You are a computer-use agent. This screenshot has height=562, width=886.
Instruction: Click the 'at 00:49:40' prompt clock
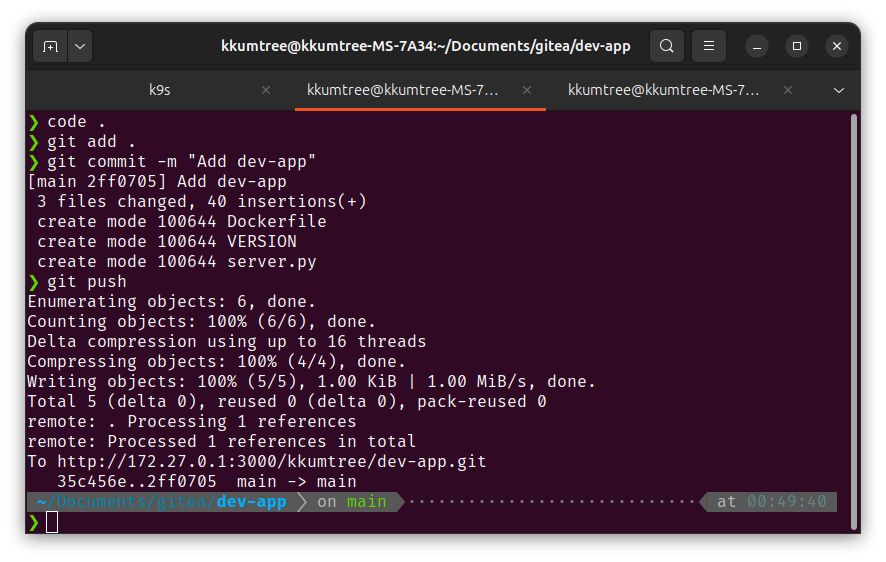pos(771,502)
